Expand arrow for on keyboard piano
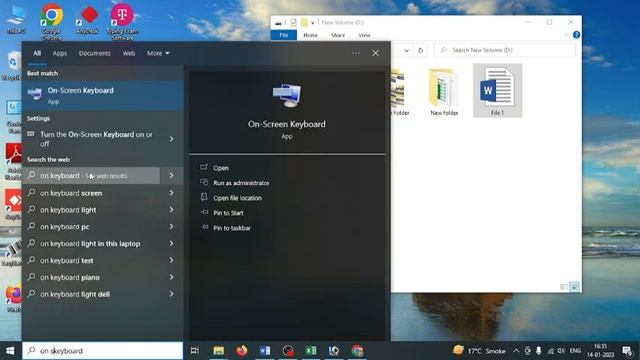 171,277
